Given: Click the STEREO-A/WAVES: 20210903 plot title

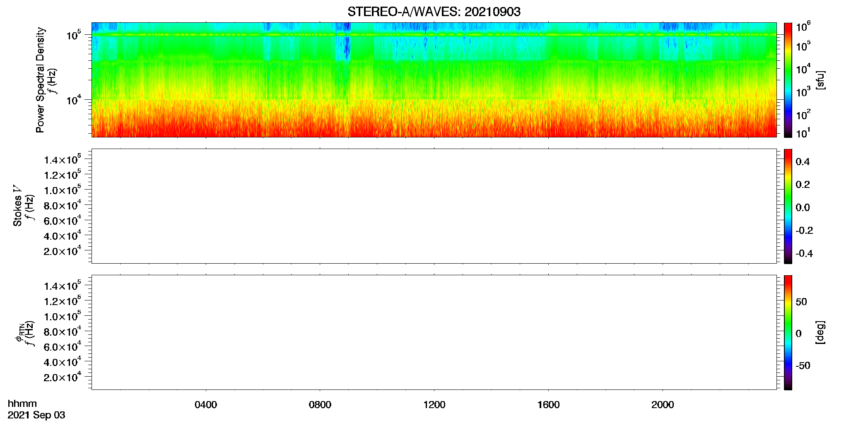Looking at the screenshot, I should tap(434, 12).
